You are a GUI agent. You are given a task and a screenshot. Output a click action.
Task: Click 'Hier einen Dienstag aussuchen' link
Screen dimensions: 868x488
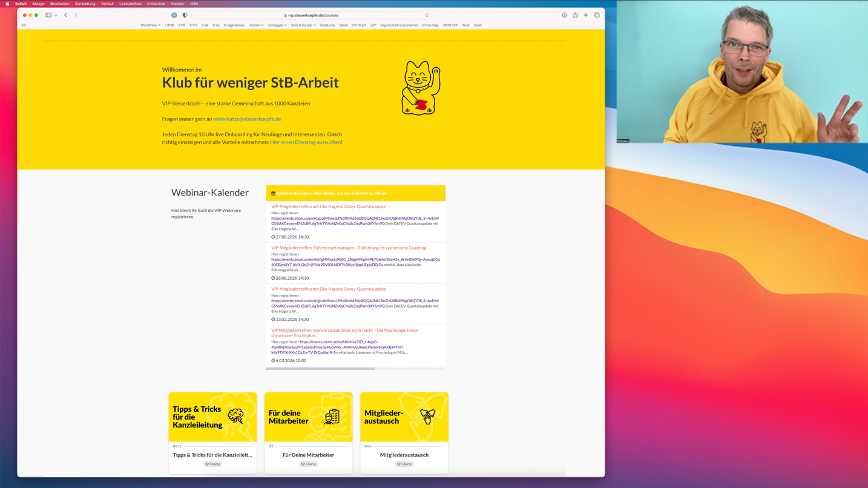[x=305, y=142]
